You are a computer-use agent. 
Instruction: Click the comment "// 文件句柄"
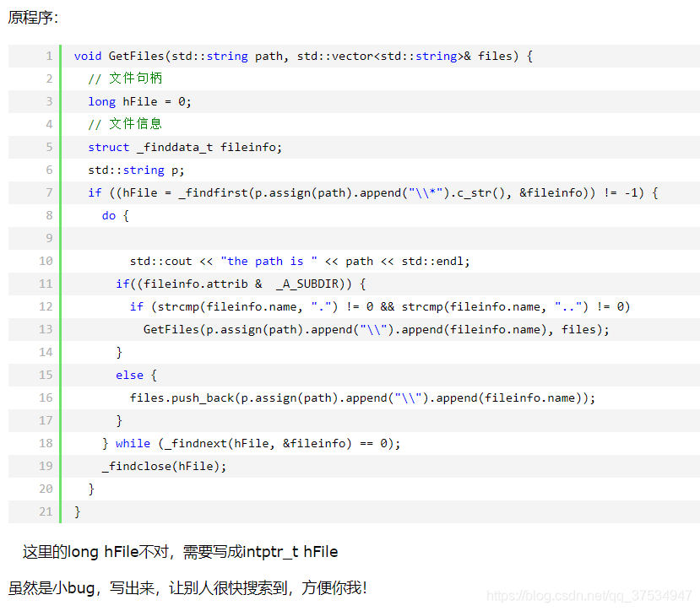point(125,78)
